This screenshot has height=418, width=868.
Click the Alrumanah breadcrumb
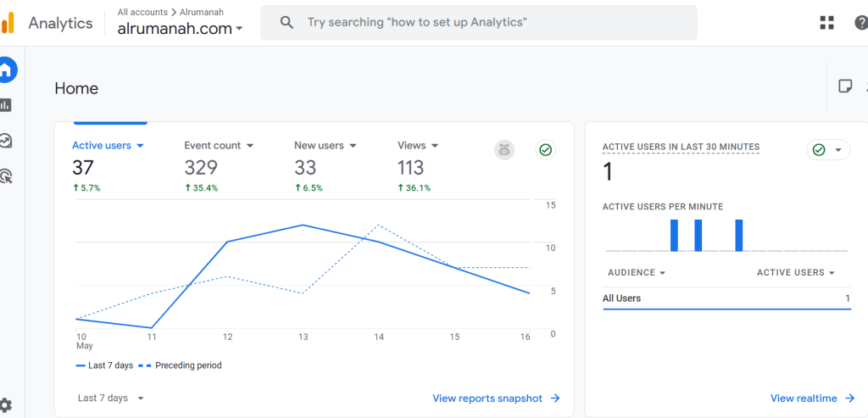(x=202, y=12)
